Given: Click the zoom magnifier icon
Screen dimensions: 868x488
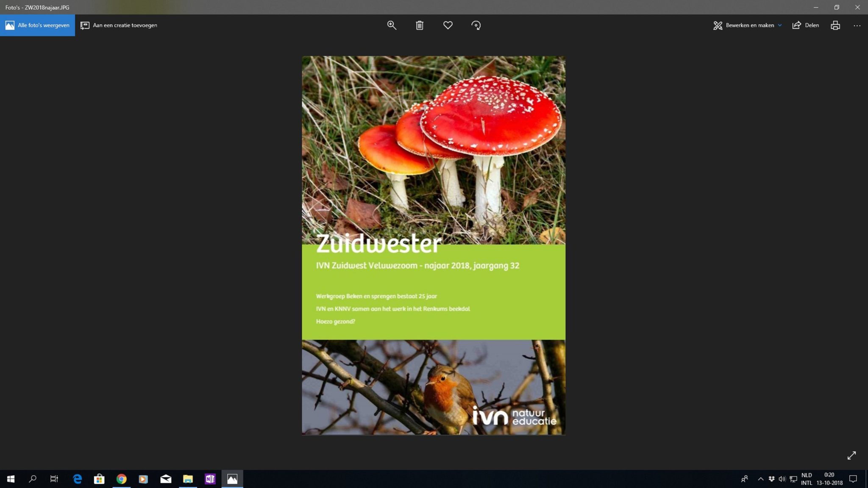Looking at the screenshot, I should [392, 25].
